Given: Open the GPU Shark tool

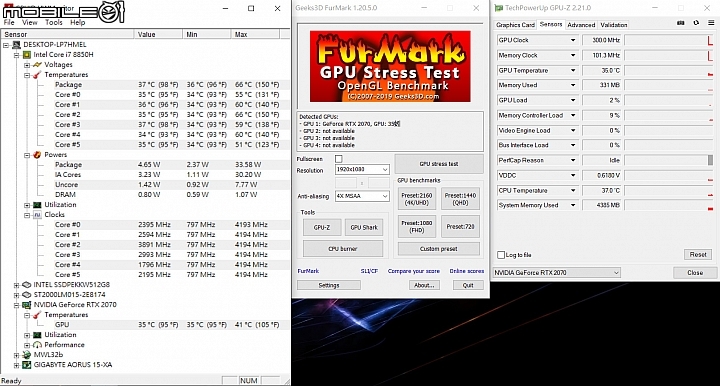Looking at the screenshot, I should 364,227.
